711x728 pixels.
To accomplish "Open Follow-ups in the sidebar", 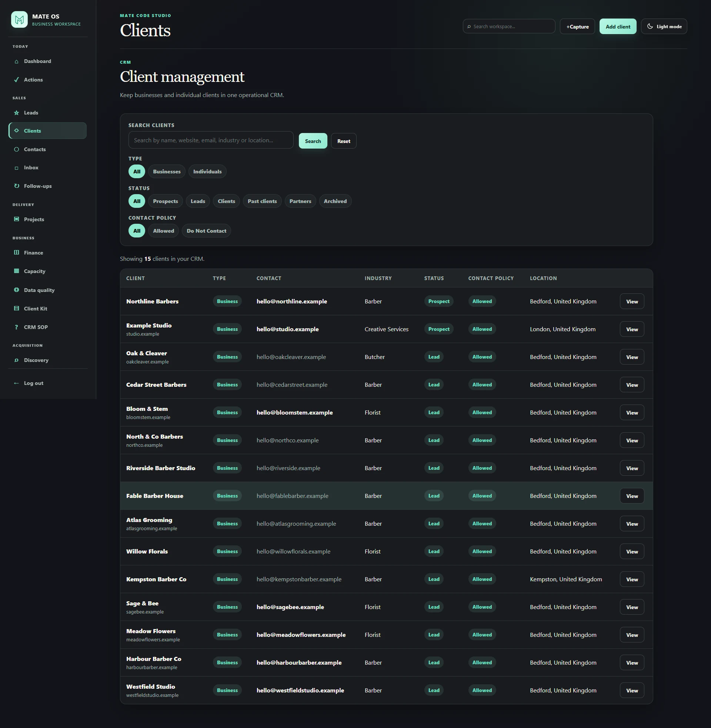I will tap(47, 186).
